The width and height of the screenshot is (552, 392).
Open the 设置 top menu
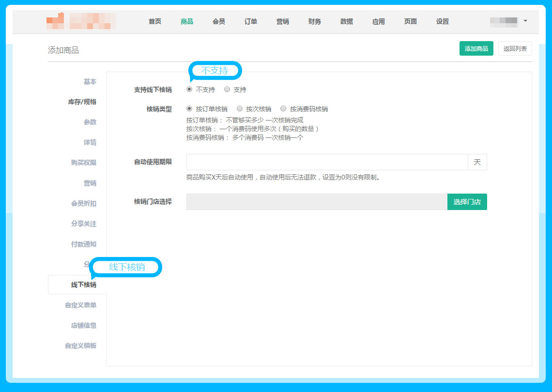point(443,21)
